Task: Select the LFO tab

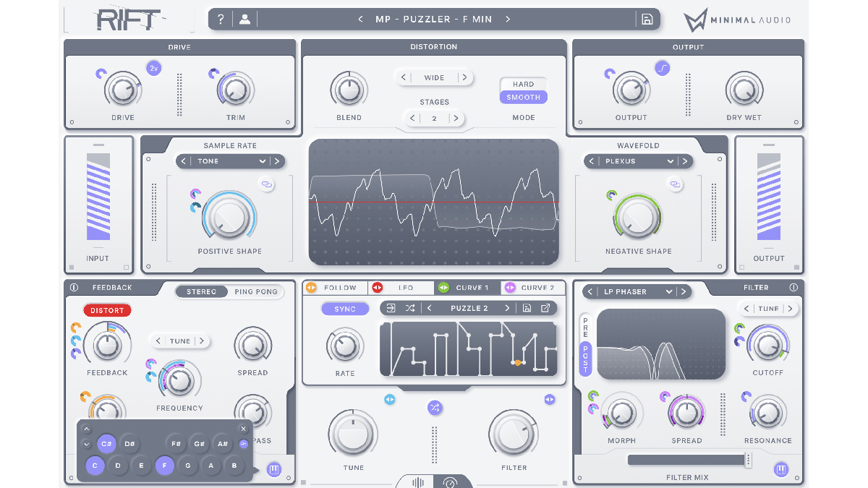Action: click(406, 287)
